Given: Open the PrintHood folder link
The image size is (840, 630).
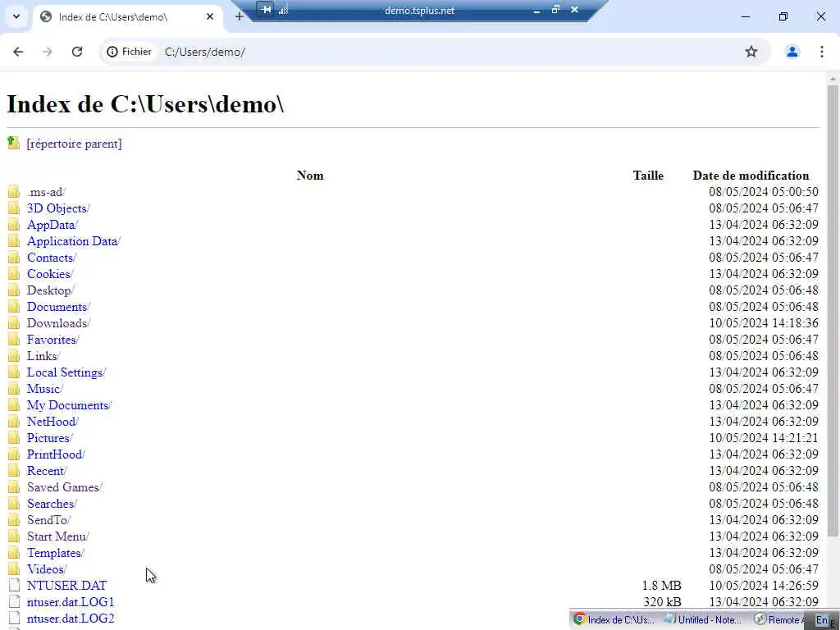Looking at the screenshot, I should pyautogui.click(x=56, y=454).
